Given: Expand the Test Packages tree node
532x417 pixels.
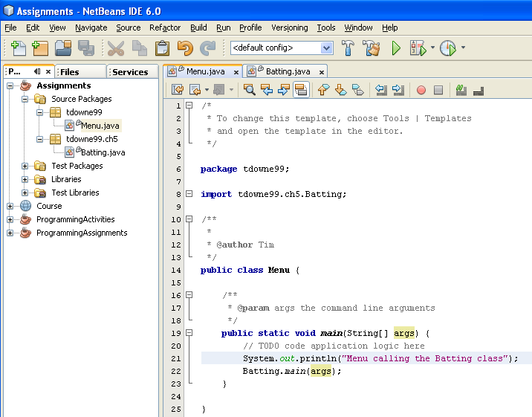Looking at the screenshot, I should coord(25,166).
